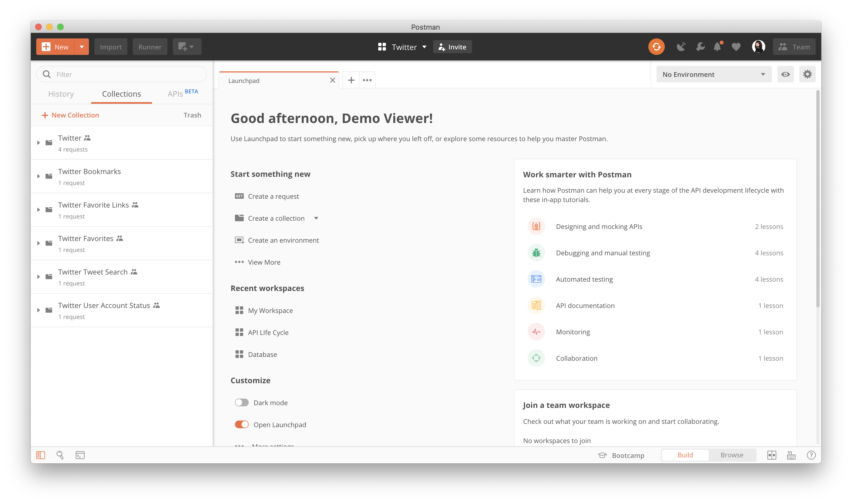Select the Collections tab

[122, 94]
